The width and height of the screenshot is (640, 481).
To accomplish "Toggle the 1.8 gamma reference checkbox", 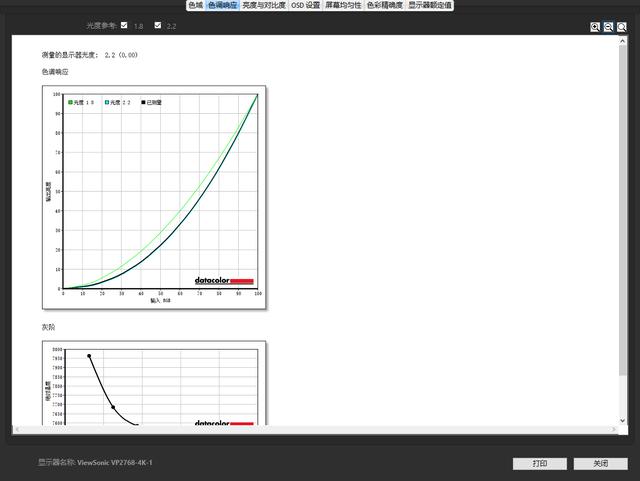I will (x=124, y=25).
